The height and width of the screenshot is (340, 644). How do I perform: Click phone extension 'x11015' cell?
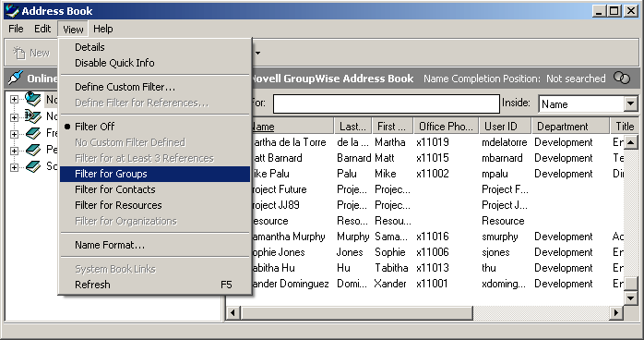(433, 158)
